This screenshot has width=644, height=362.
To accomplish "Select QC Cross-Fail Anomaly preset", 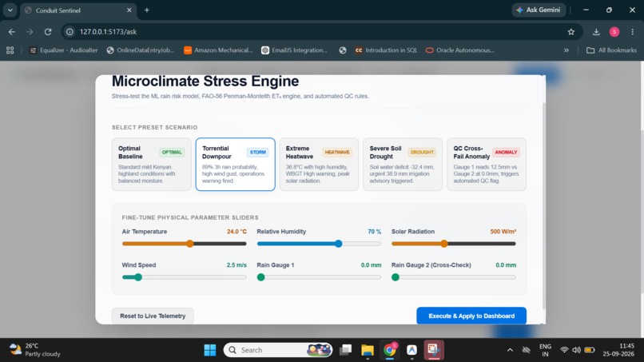I will [x=487, y=165].
